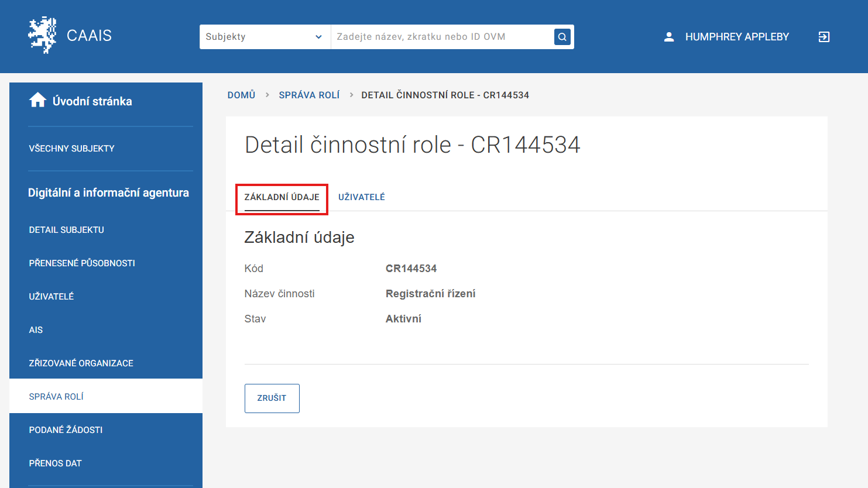Click the search magnifier icon button
The height and width of the screenshot is (488, 868).
point(562,37)
